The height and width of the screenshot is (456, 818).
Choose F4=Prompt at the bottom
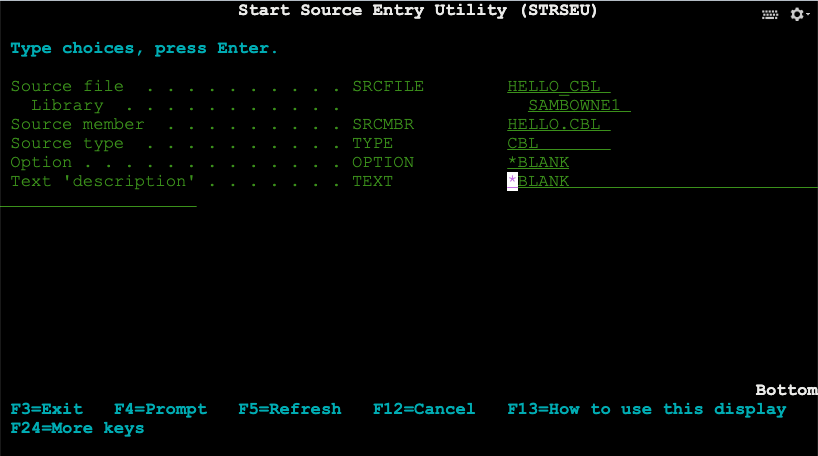tap(160, 409)
